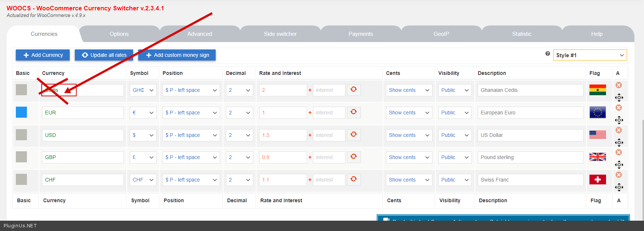This screenshot has height=231, width=644.
Task: Mark GBP as the basic currency
Action: click(21, 157)
